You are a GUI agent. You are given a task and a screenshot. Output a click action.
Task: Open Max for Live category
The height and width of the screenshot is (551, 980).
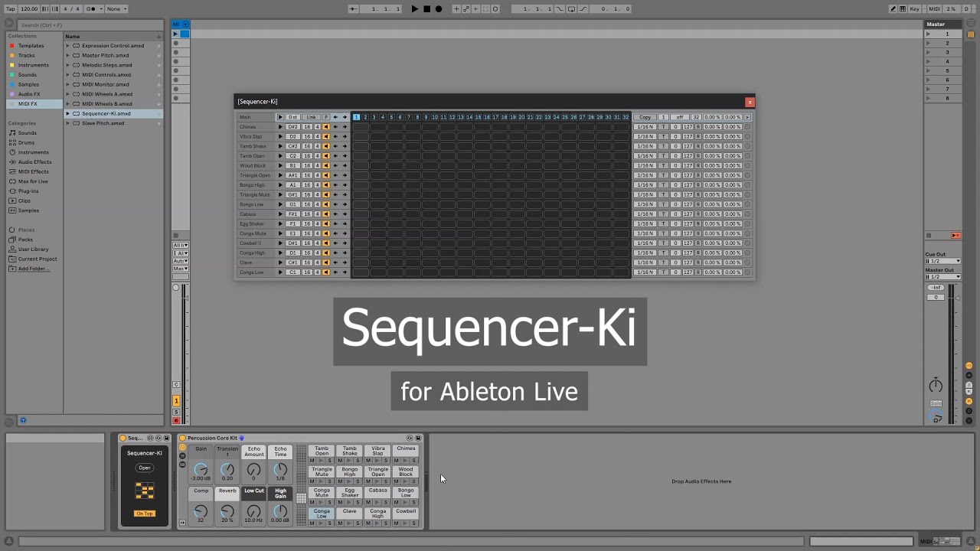(x=32, y=181)
